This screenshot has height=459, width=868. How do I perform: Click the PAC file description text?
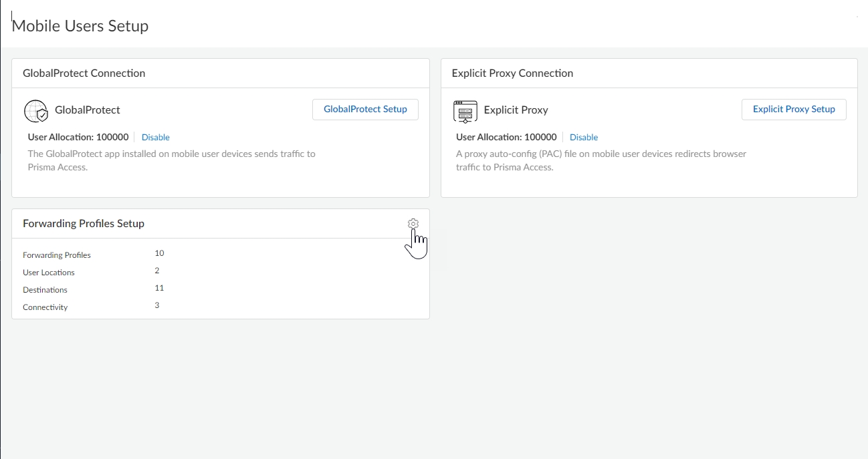(x=601, y=160)
